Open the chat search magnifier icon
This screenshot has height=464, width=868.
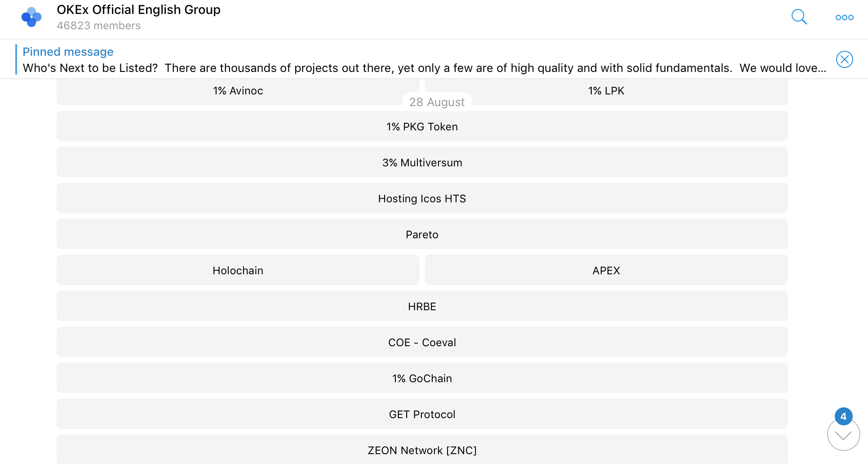pos(799,17)
